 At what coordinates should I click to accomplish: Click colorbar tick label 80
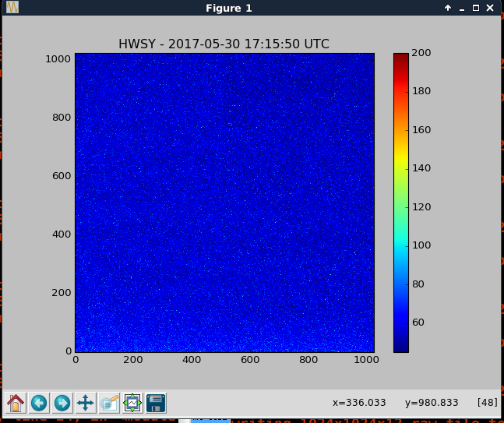[418, 284]
